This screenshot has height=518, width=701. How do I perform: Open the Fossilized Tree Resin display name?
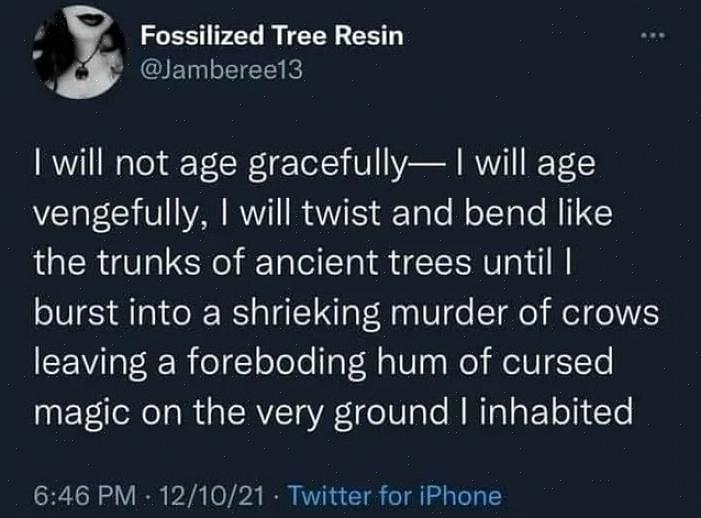point(272,36)
